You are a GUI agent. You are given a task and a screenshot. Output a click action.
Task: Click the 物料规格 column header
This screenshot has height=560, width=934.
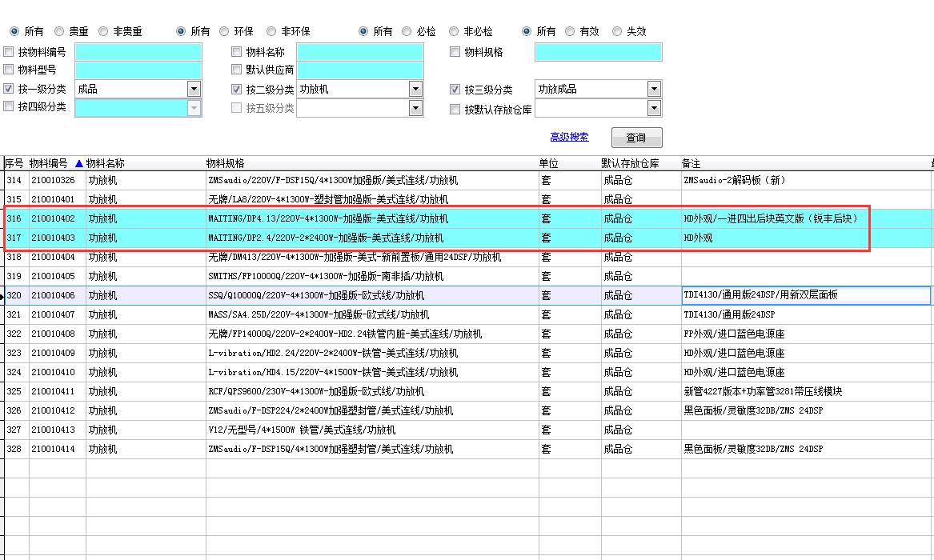pos(226,163)
